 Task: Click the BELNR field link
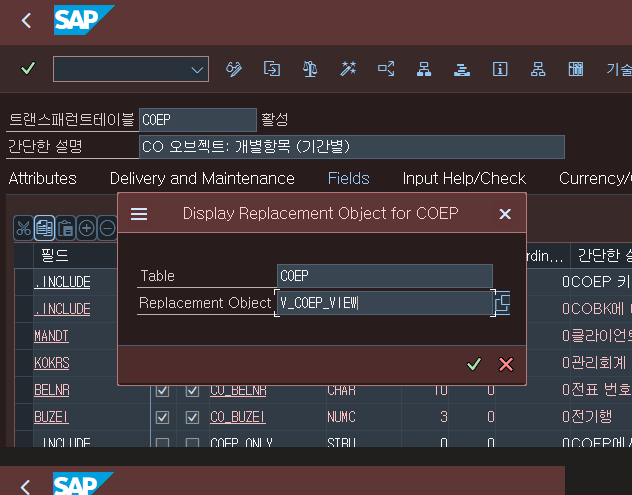(52, 390)
